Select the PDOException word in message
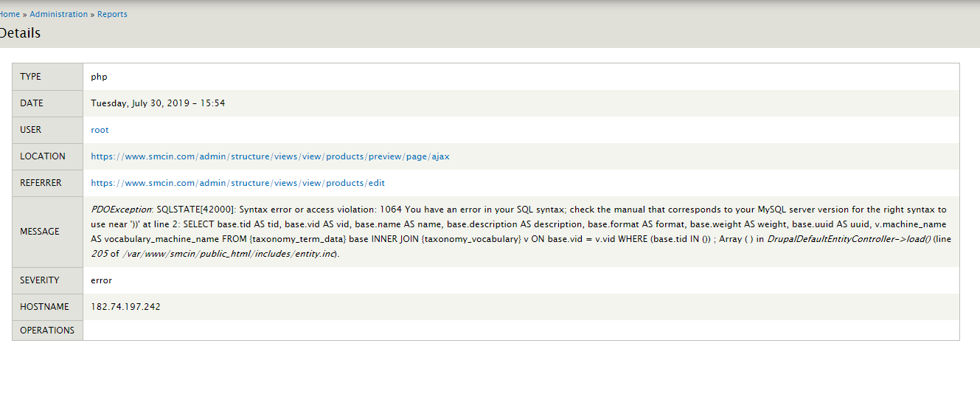This screenshot has height=408, width=980. 121,210
